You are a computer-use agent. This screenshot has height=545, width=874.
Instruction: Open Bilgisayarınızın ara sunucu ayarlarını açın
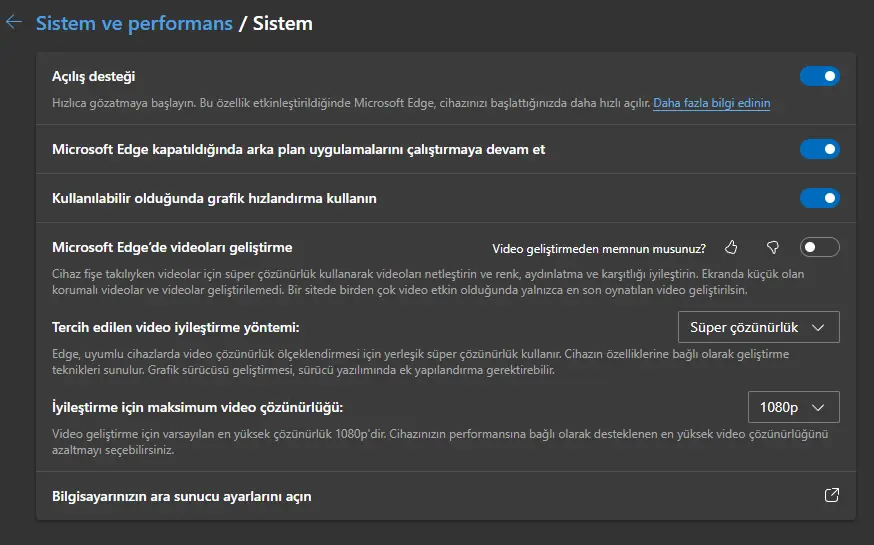pos(446,496)
